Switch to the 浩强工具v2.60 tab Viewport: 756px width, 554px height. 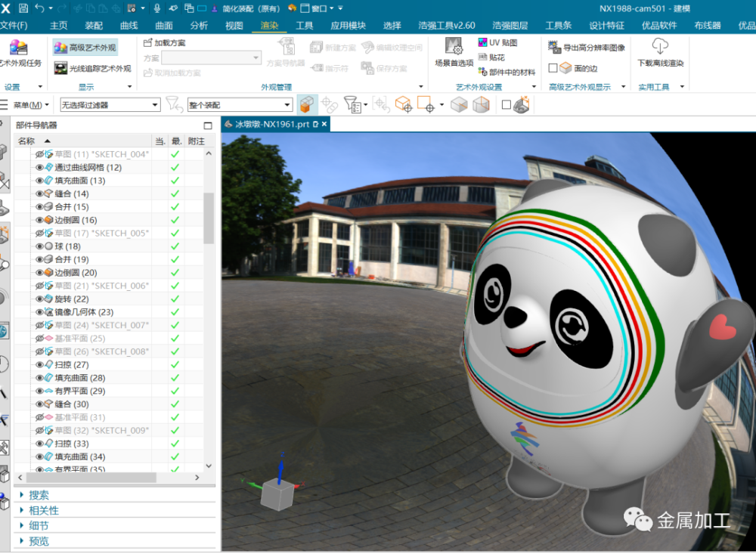coord(447,26)
